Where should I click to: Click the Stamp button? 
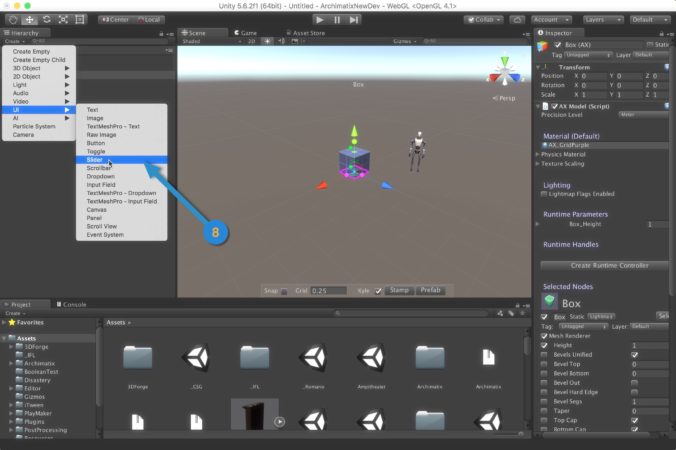(399, 291)
